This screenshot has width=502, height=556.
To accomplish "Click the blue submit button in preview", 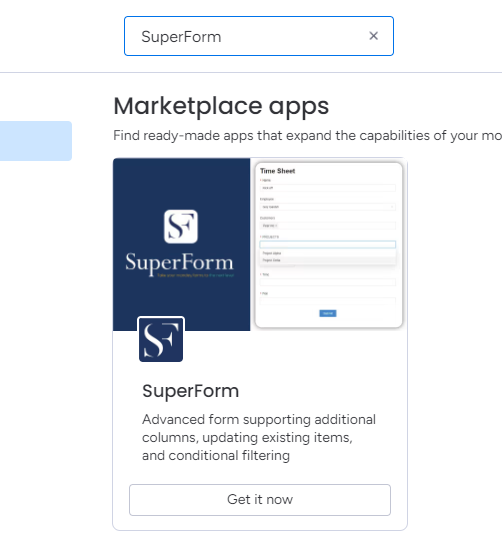I will 328,313.
